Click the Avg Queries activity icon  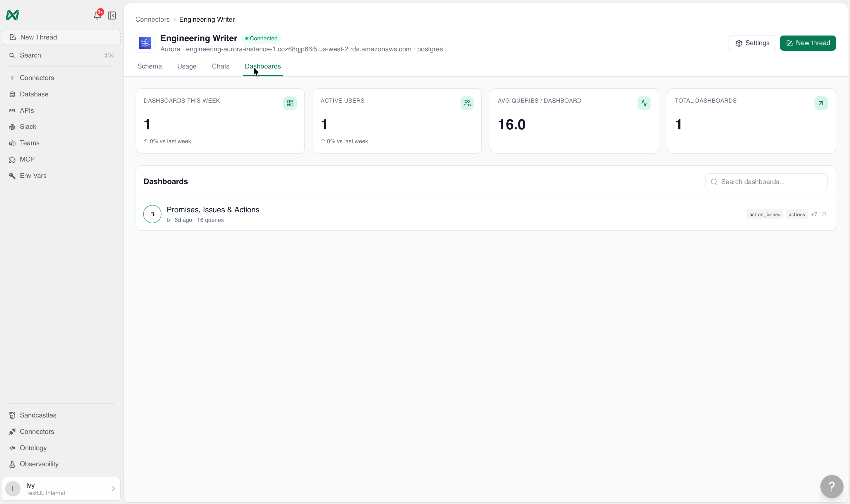tap(644, 103)
